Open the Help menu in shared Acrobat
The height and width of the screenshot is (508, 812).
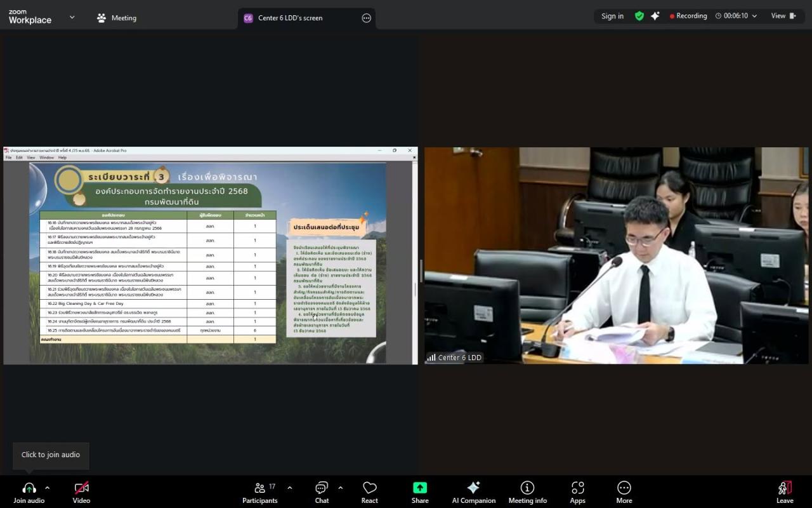point(62,157)
